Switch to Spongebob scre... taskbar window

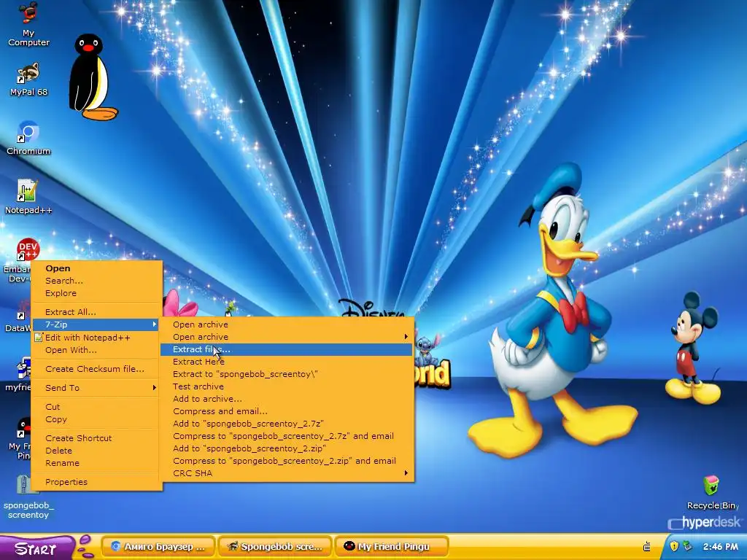click(274, 547)
